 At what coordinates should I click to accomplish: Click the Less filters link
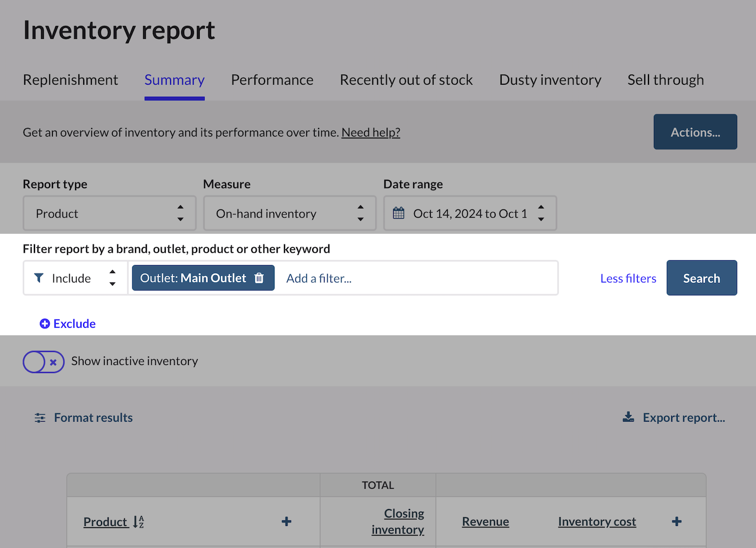tap(628, 278)
